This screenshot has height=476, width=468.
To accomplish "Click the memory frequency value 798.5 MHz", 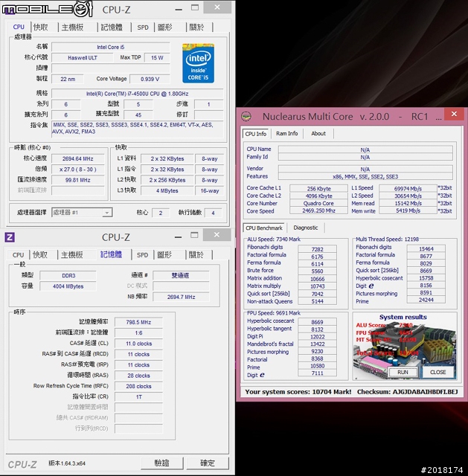I will [x=138, y=322].
